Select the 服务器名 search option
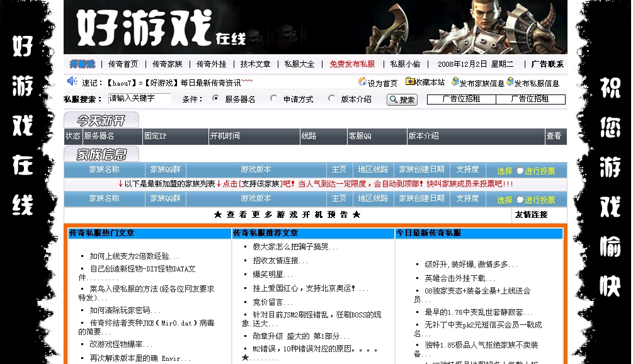 pyautogui.click(x=214, y=99)
